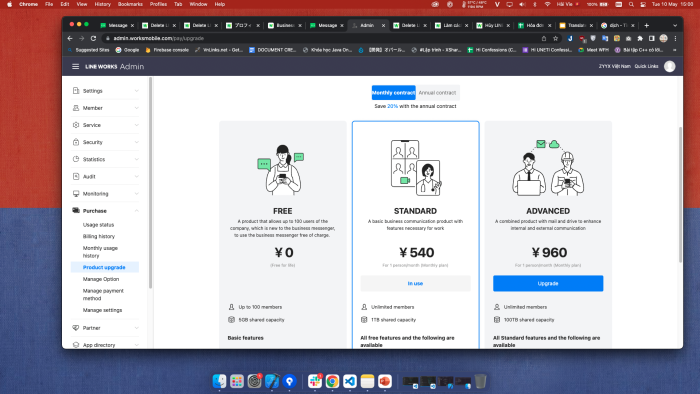
Task: Click the Settings sidebar icon
Action: pyautogui.click(x=76, y=91)
